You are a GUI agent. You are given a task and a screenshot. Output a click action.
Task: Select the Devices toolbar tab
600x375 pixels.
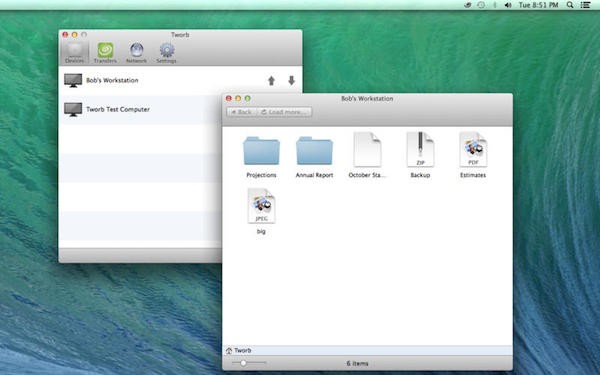[x=74, y=53]
